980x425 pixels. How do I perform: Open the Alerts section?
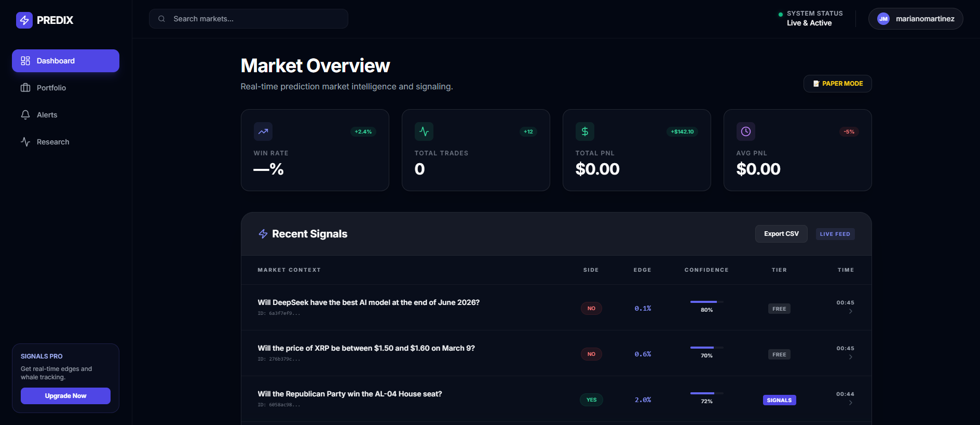[65, 115]
